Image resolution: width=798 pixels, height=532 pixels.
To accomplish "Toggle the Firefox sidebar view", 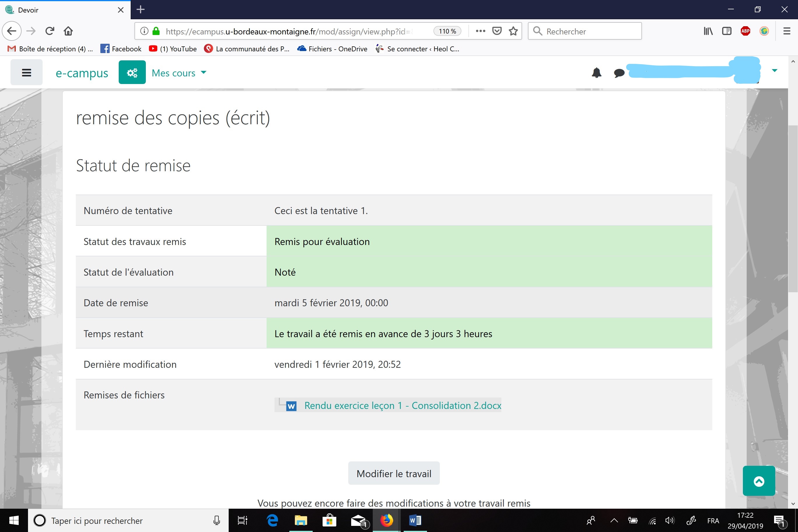I will [x=727, y=31].
